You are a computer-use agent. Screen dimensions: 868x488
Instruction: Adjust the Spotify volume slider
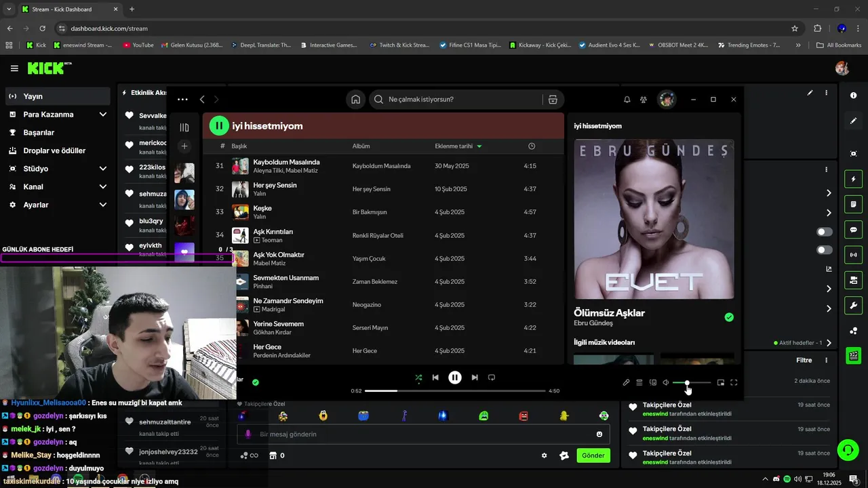(692, 383)
